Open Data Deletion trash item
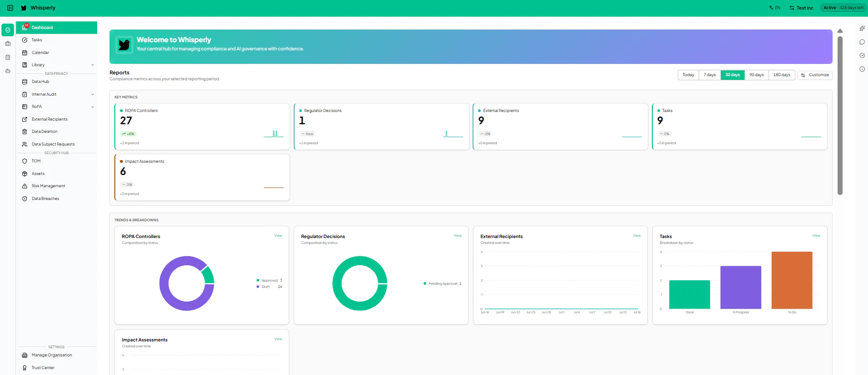 click(x=57, y=131)
